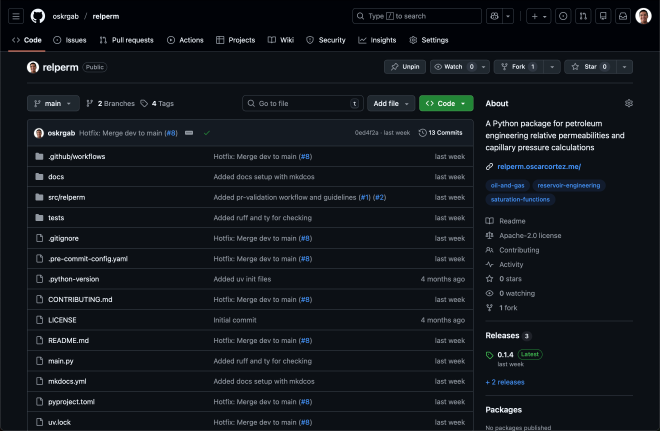Open repositories icon in header

603,16
